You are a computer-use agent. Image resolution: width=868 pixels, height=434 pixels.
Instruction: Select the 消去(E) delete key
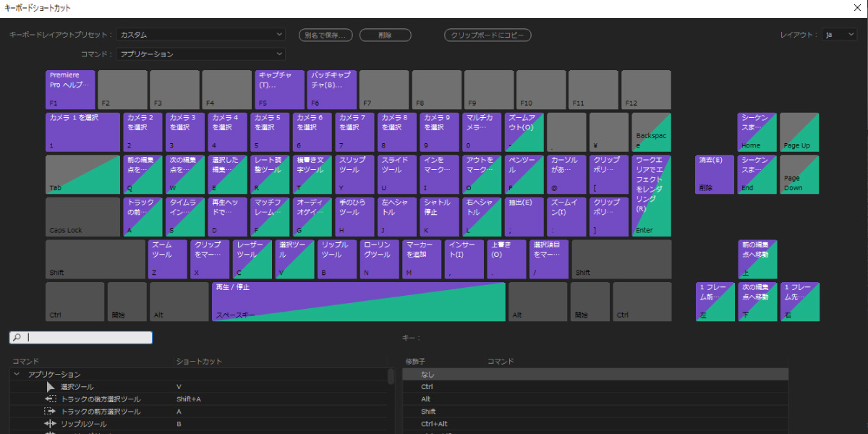(715, 174)
